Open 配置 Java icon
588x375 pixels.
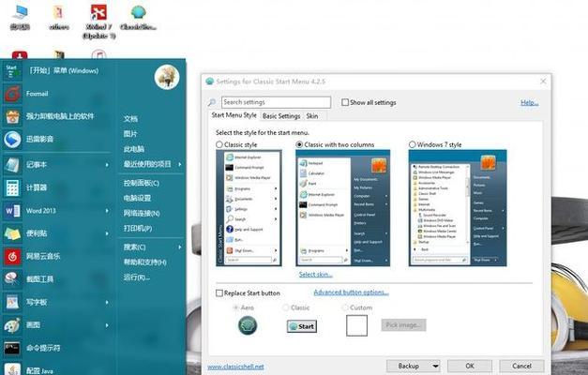[x=12, y=369]
